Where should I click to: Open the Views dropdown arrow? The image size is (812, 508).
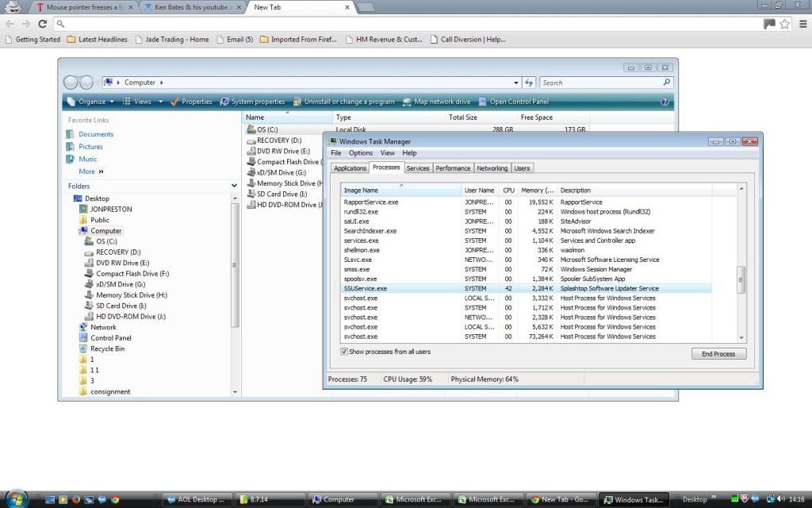pos(160,102)
